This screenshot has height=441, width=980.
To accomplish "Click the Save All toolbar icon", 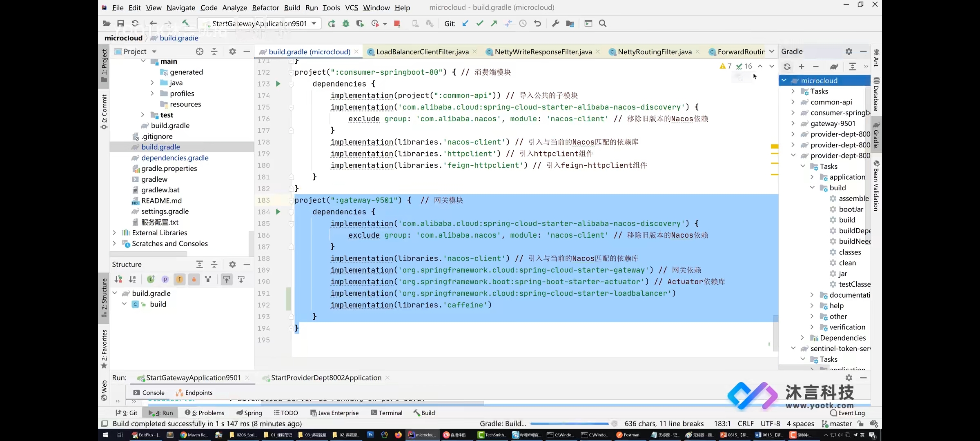I will coord(120,24).
